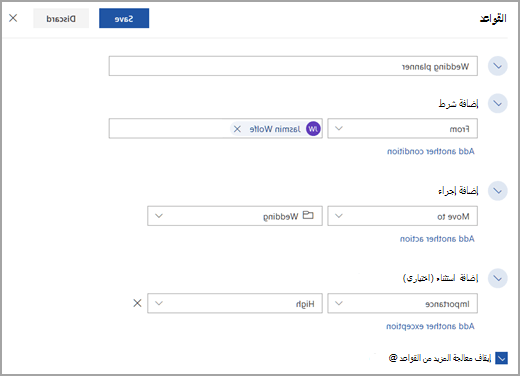
Task: Click Add another exception link
Action: [x=430, y=326]
